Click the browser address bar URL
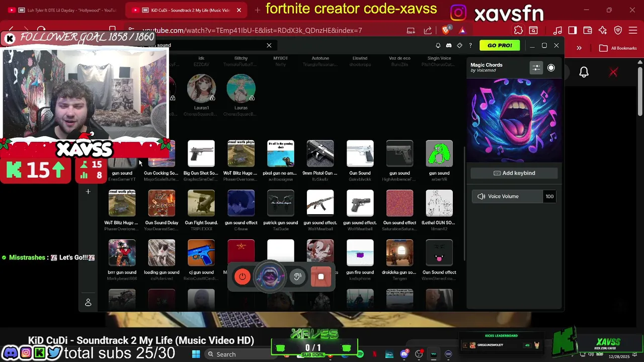 click(252, 31)
